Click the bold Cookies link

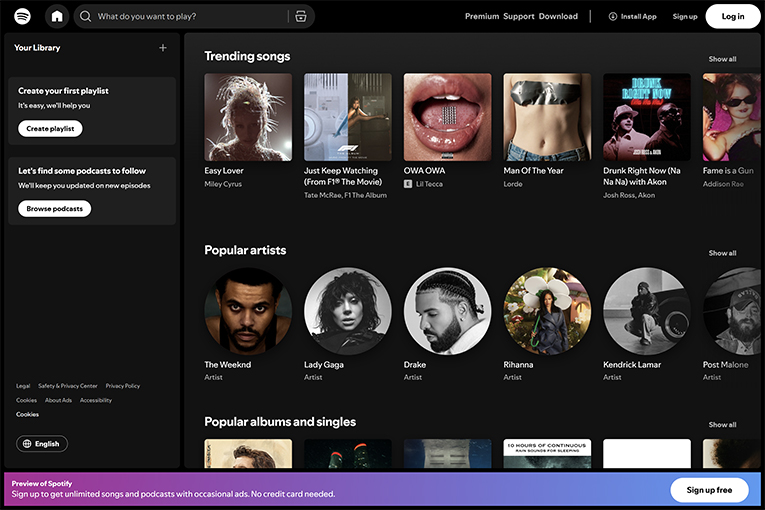pyautogui.click(x=27, y=414)
